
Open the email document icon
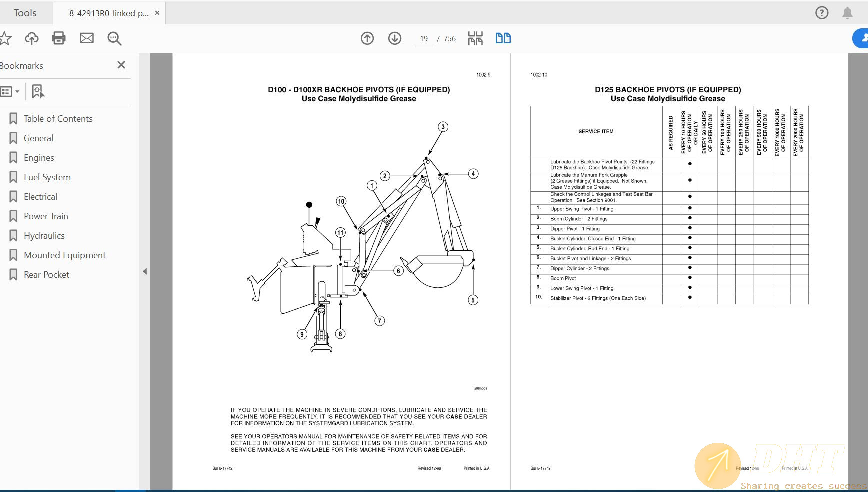tap(86, 38)
